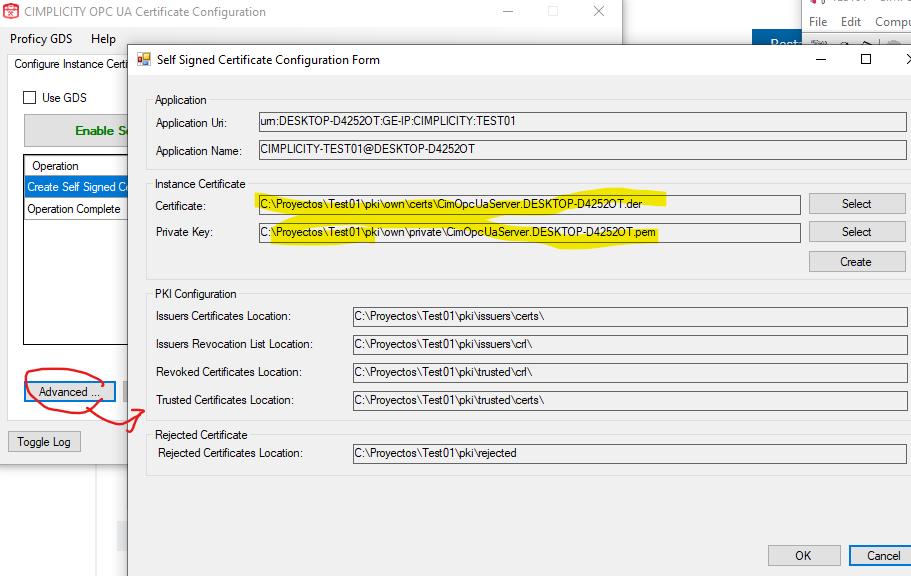Click the Toggle Log button
The width and height of the screenshot is (911, 576).
coord(44,442)
